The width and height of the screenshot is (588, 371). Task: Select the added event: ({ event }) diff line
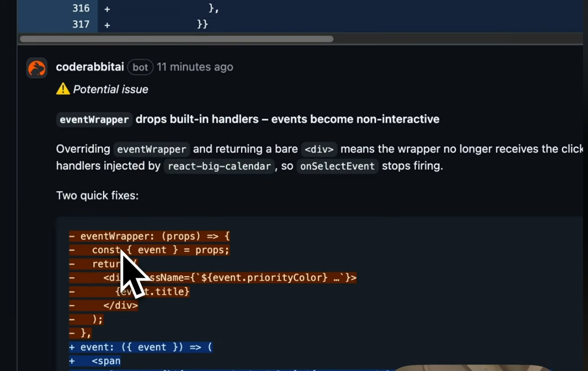pyautogui.click(x=141, y=347)
